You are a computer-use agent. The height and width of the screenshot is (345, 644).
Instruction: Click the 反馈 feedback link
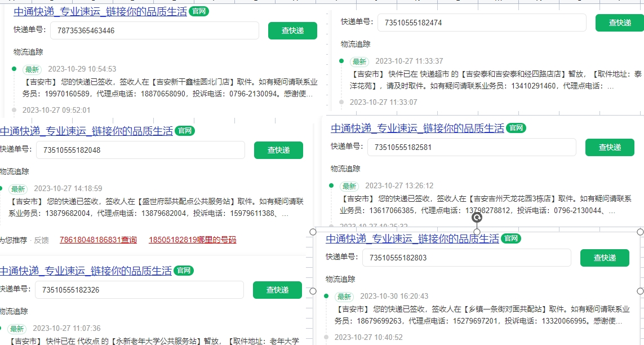coord(41,240)
